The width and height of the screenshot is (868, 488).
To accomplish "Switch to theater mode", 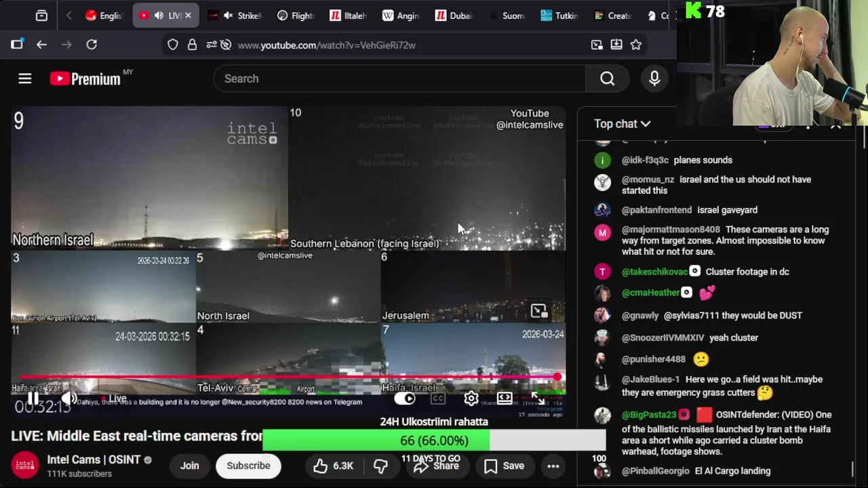I will [x=505, y=399].
